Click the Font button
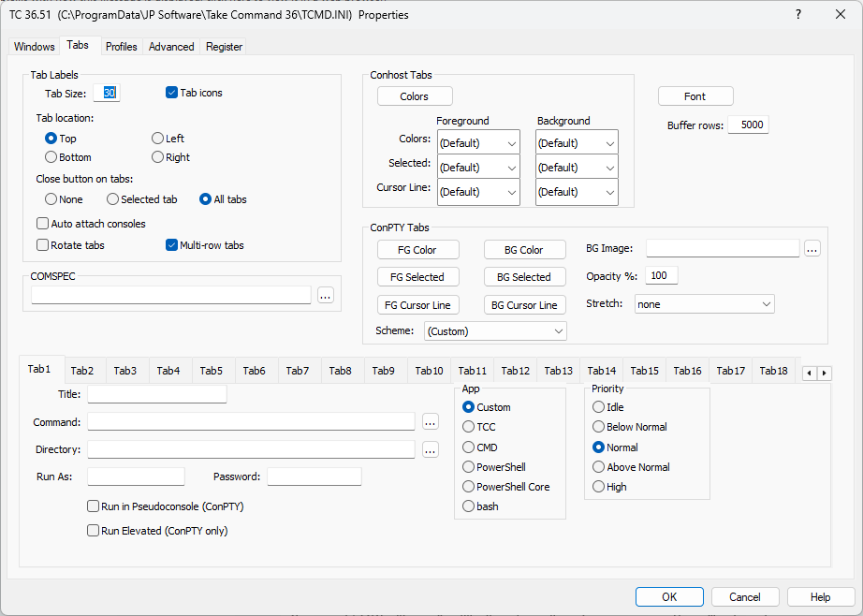 tap(695, 96)
